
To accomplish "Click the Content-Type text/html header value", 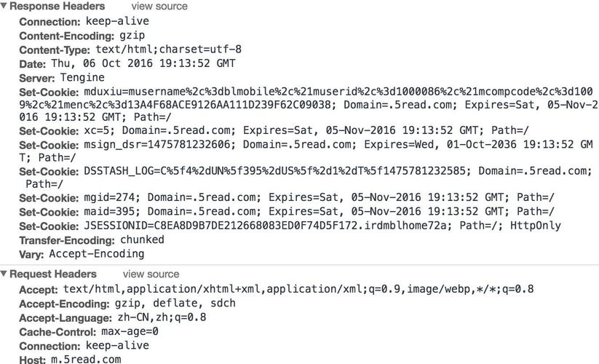I will coord(169,50).
